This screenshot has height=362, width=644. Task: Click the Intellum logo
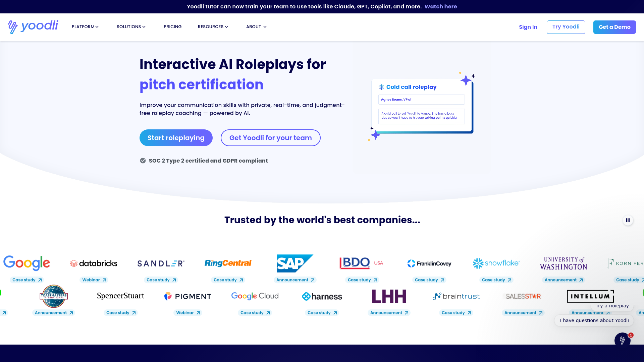tap(590, 296)
